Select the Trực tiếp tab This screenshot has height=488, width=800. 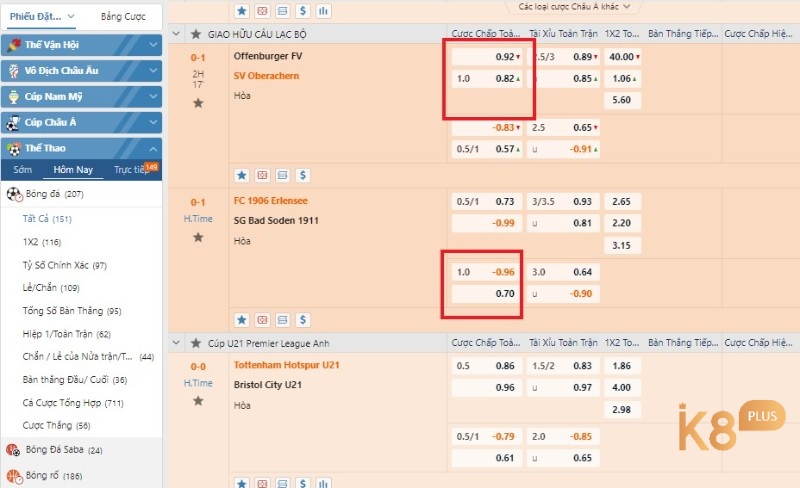(x=132, y=170)
